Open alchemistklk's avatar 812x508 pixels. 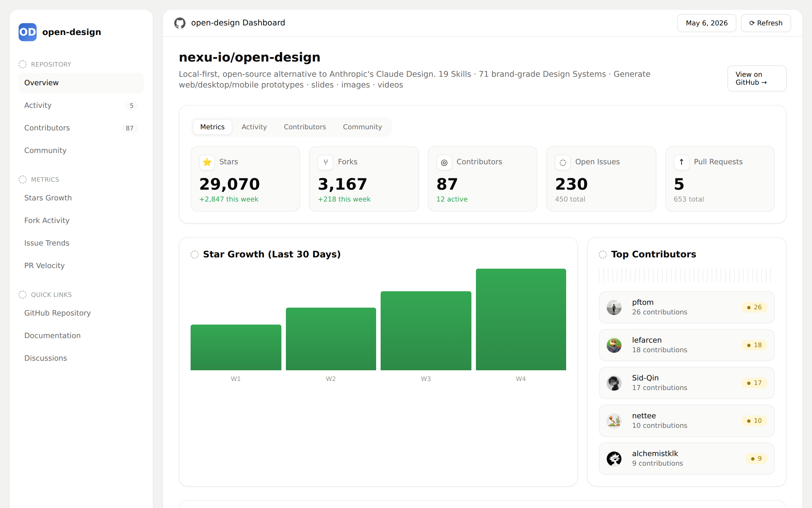tap(614, 459)
